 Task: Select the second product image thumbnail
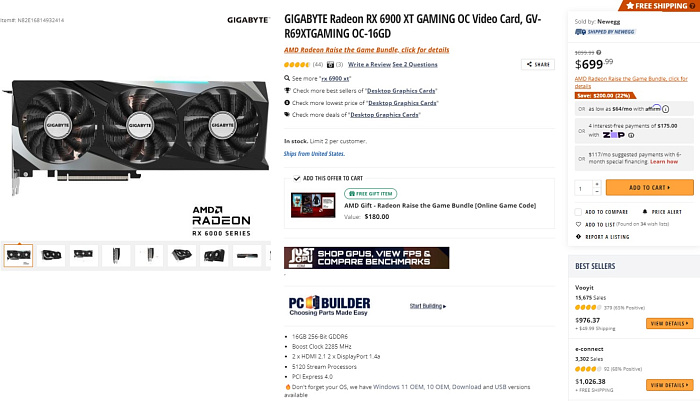click(51, 255)
